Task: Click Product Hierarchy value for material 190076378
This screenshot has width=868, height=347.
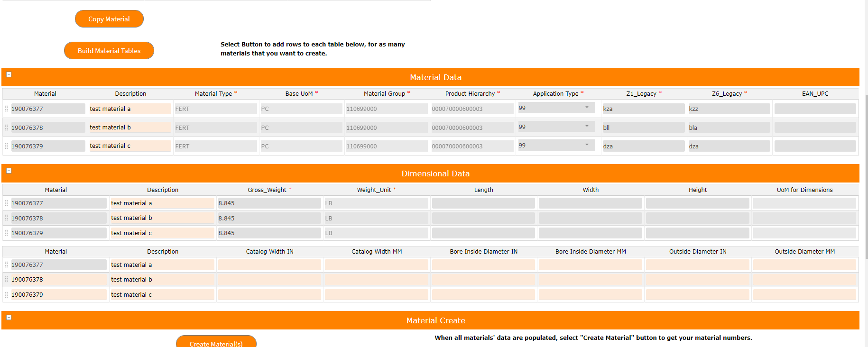Action: [472, 128]
